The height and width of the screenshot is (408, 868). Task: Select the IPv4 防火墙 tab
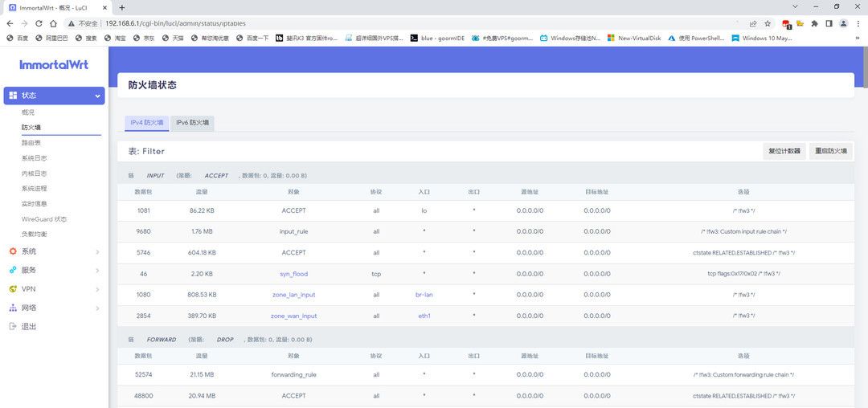pyautogui.click(x=146, y=123)
